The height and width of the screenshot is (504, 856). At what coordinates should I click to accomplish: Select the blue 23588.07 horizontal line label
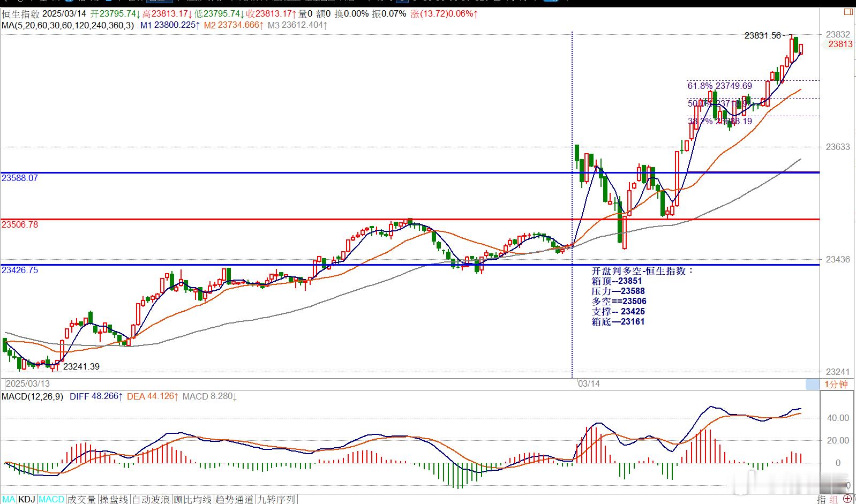20,178
